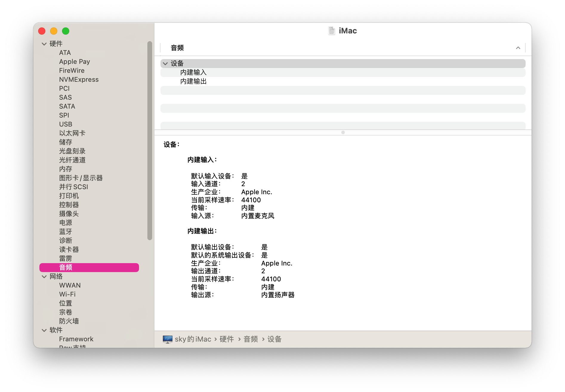This screenshot has width=565, height=392.
Task: Collapse the 软件 sidebar section
Action: tap(44, 330)
